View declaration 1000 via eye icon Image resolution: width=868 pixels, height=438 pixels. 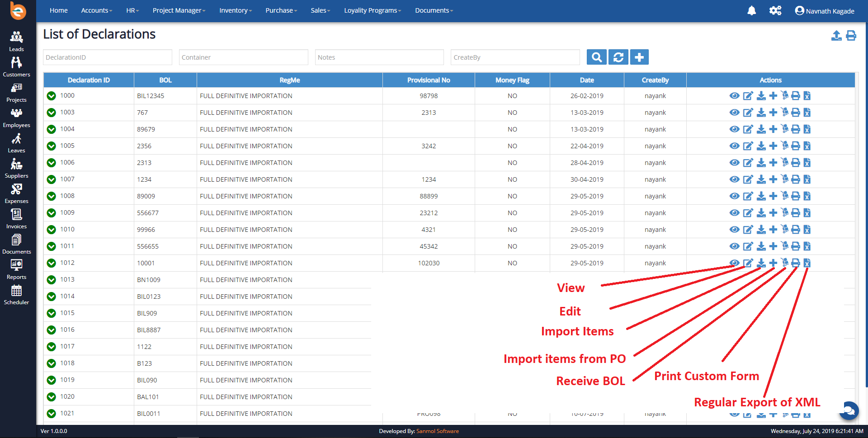point(735,96)
